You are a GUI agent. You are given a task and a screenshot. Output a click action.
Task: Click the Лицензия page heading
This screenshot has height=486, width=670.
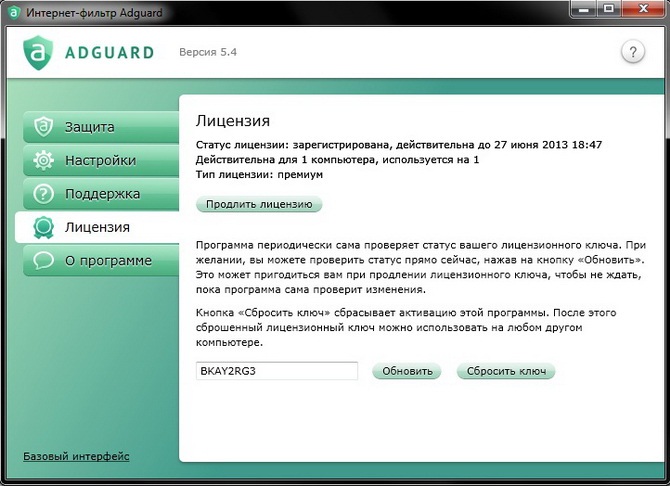(x=233, y=121)
